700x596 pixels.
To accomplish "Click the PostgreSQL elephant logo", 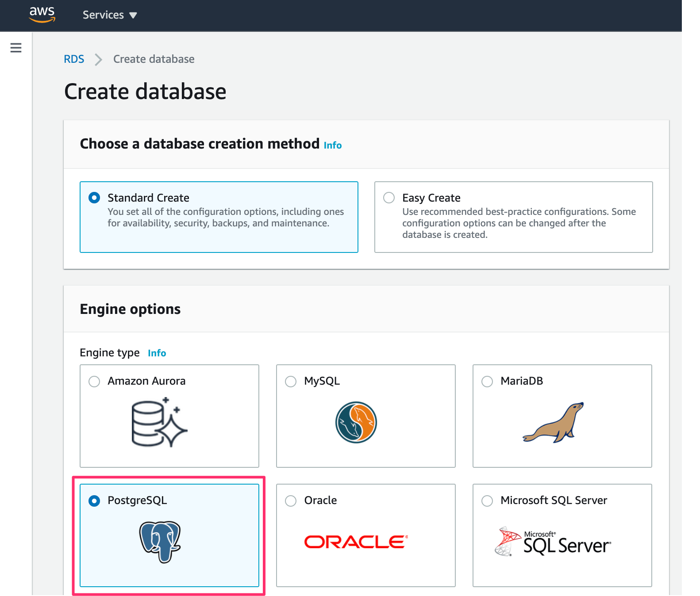I will click(160, 542).
